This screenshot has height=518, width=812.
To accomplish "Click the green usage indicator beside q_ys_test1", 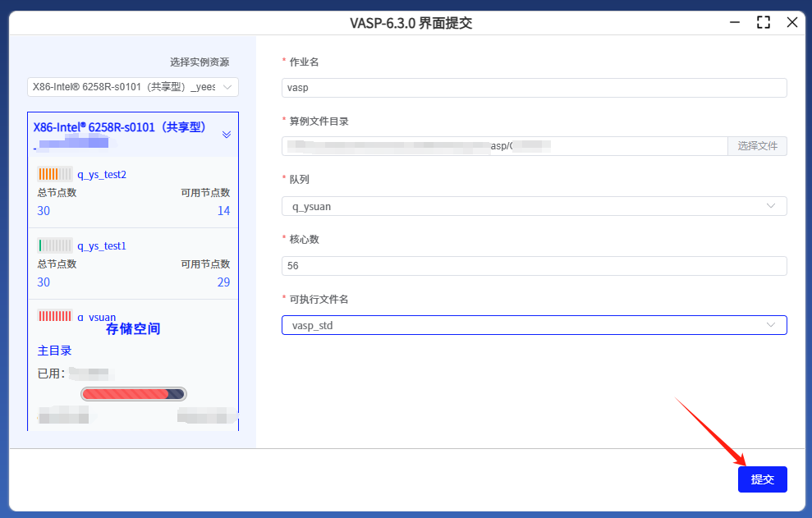I will pos(54,245).
